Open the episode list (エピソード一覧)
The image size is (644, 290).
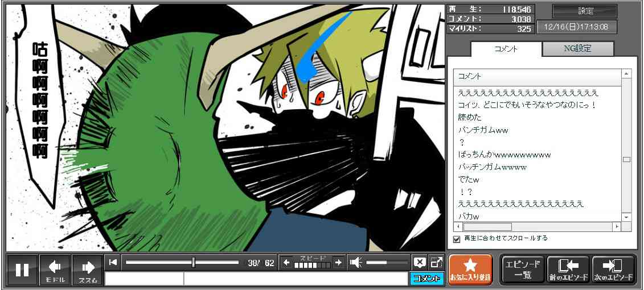coord(522,269)
